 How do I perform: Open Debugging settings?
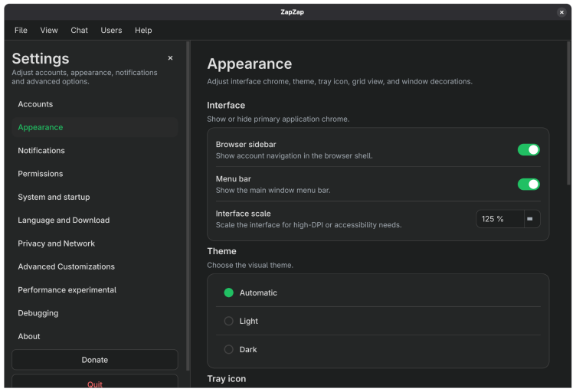click(95, 313)
